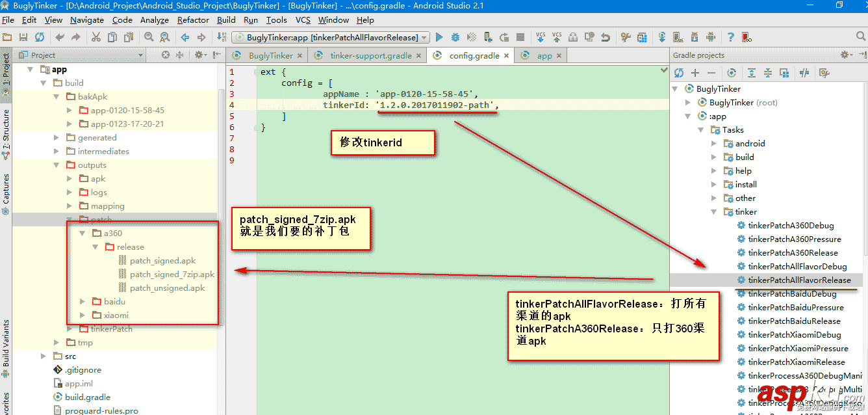Click the Make Project icon
Screen dimensions: 868x415
(x=222, y=38)
